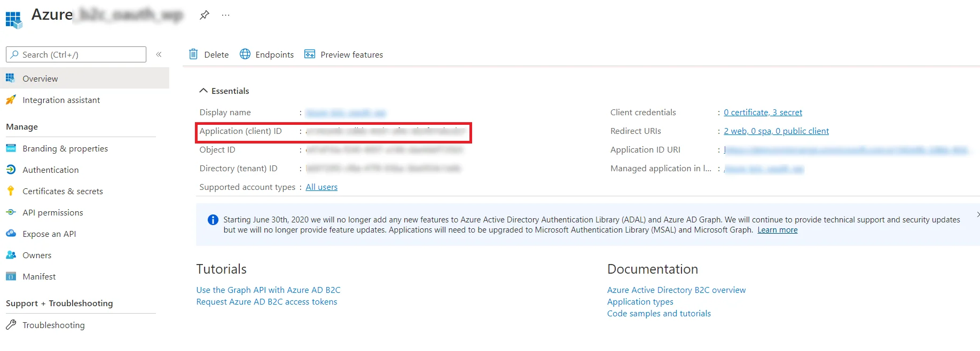Expand the info banner arrow

click(x=977, y=214)
